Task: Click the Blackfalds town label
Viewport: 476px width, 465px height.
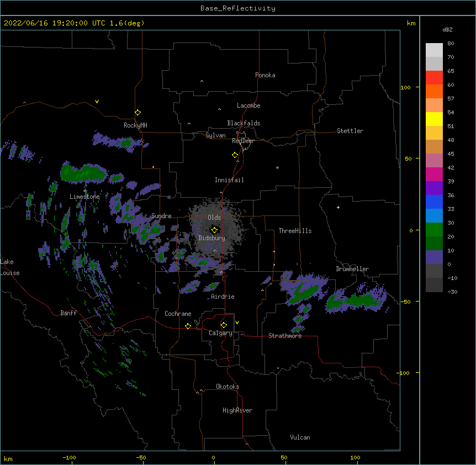Action: tap(244, 123)
